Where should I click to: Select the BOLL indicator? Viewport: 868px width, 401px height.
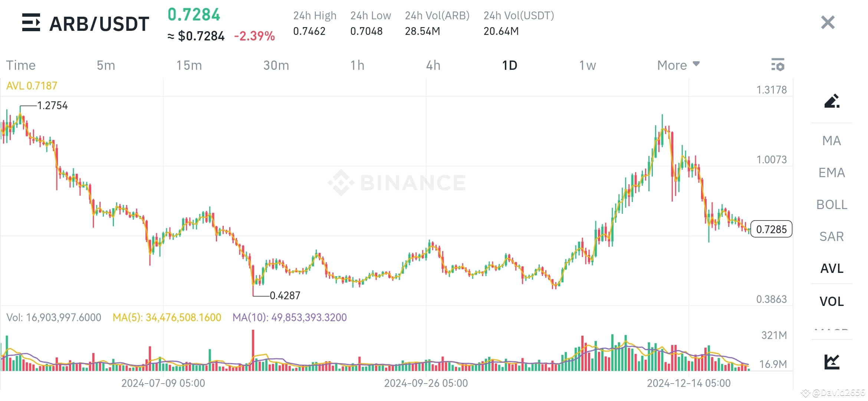click(x=831, y=205)
